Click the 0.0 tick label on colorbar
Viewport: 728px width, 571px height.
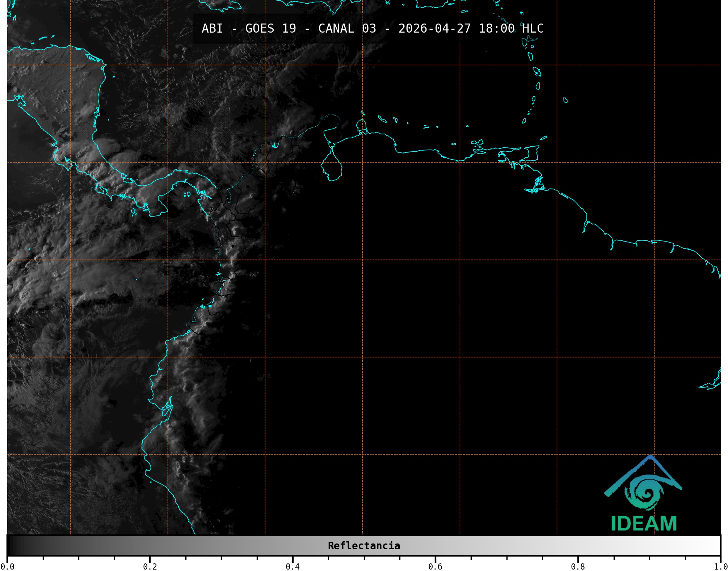click(x=7, y=566)
